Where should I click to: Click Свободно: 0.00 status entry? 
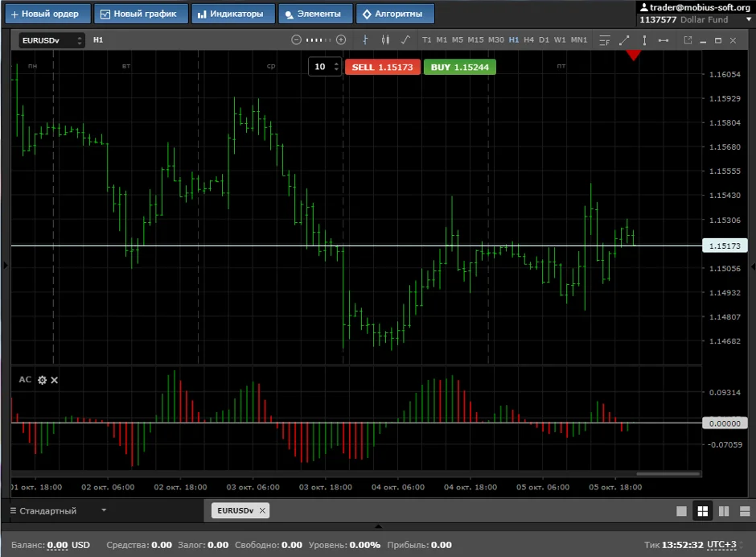tap(269, 545)
